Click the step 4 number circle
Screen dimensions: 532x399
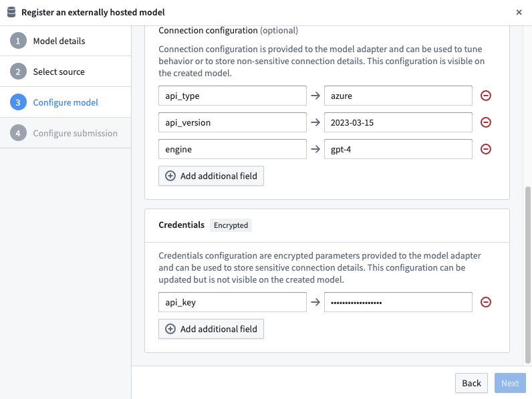tap(18, 133)
